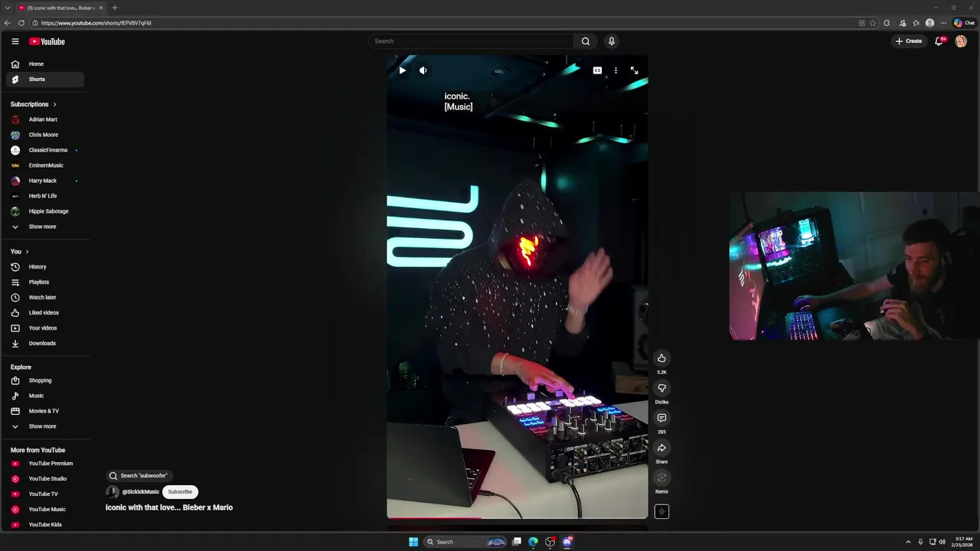Open a new browser tab
This screenshot has width=980, height=551.
[114, 8]
